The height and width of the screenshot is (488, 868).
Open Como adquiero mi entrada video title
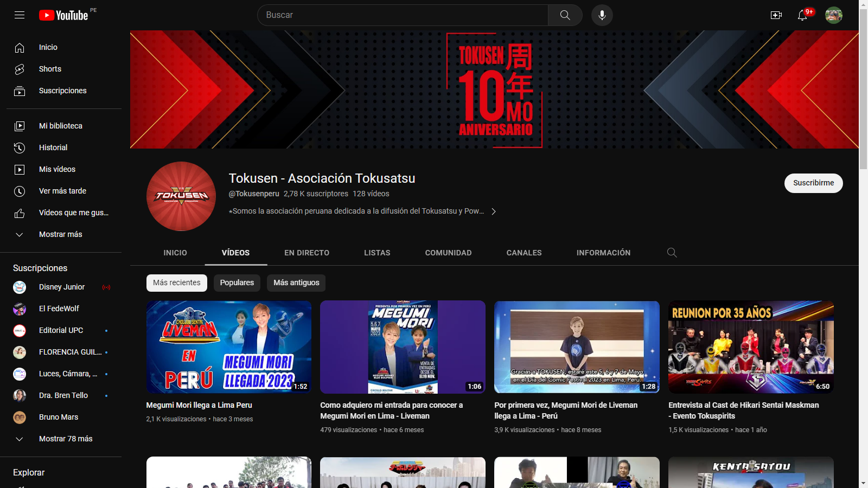pyautogui.click(x=392, y=410)
